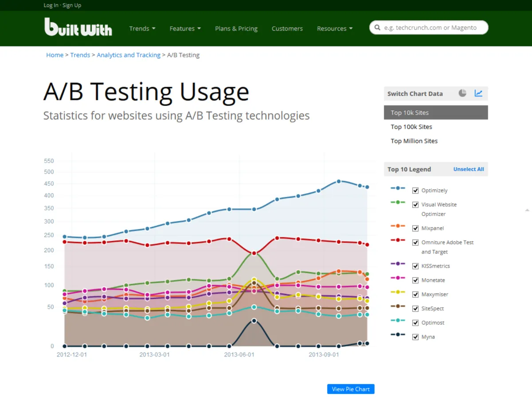The image size is (532, 419).
Task: Expand the Features dropdown
Action: pos(185,28)
